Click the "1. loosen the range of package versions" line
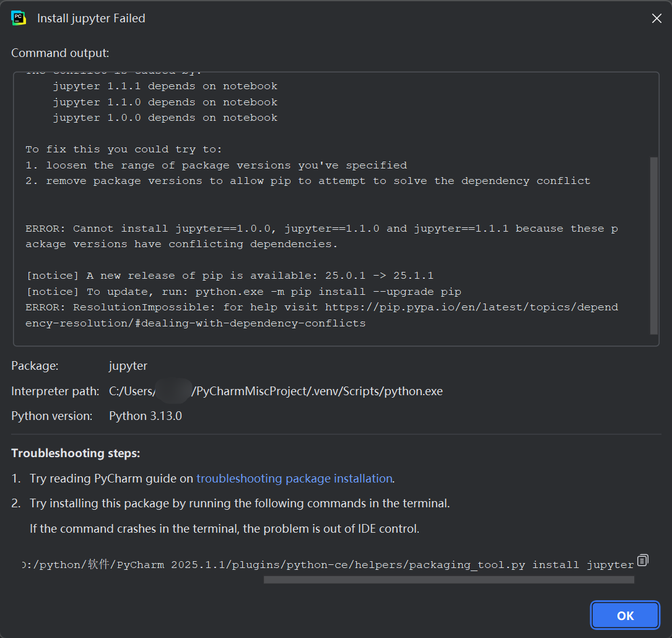This screenshot has height=638, width=672. 216,165
